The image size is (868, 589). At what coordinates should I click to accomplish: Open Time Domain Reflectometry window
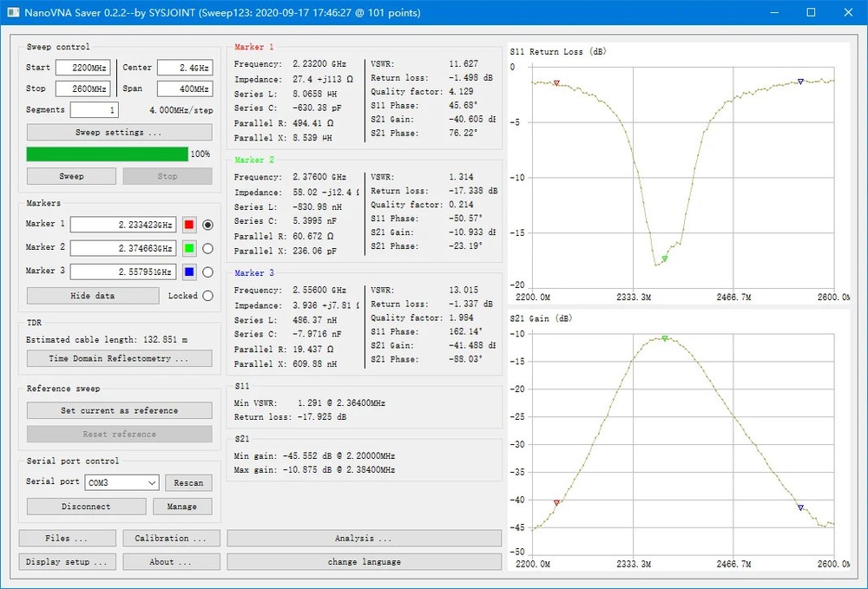[x=119, y=358]
